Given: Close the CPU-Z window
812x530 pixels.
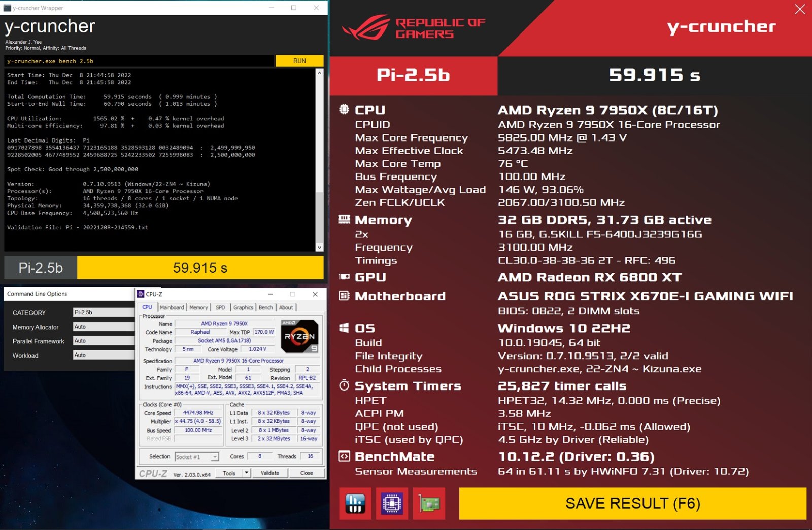Looking at the screenshot, I should [x=315, y=294].
